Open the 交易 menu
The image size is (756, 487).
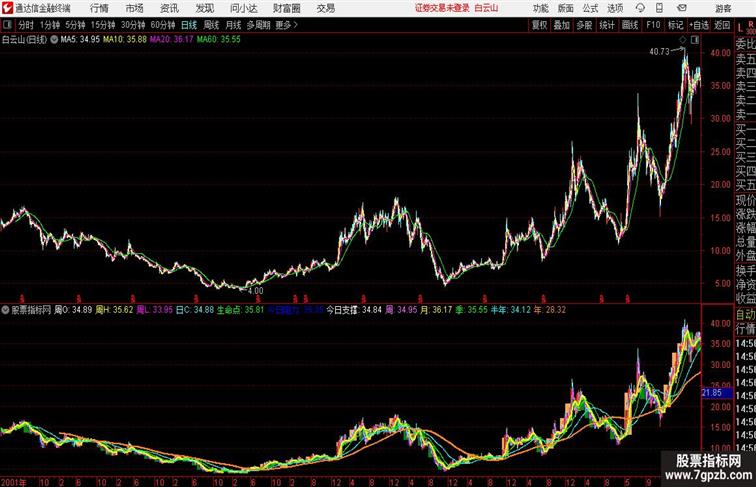tap(325, 8)
